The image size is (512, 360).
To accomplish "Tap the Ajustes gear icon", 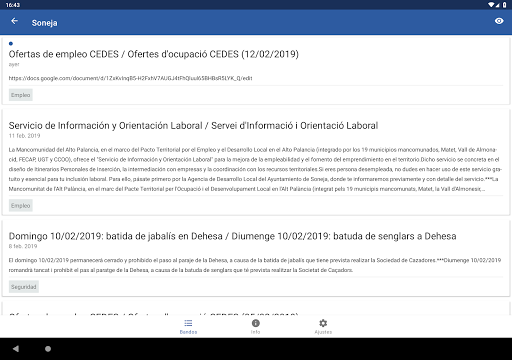I will 323,323.
